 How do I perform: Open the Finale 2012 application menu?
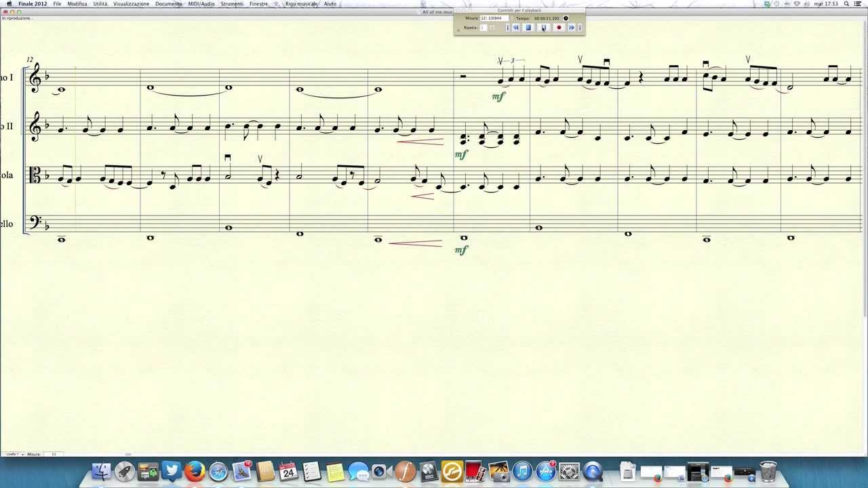33,3
